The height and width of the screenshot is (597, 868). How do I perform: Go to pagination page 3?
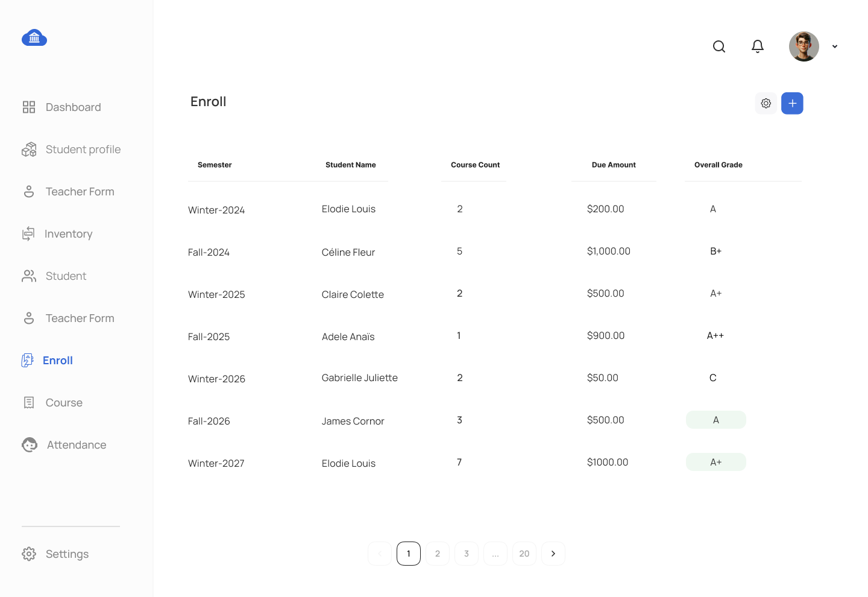[x=467, y=554]
